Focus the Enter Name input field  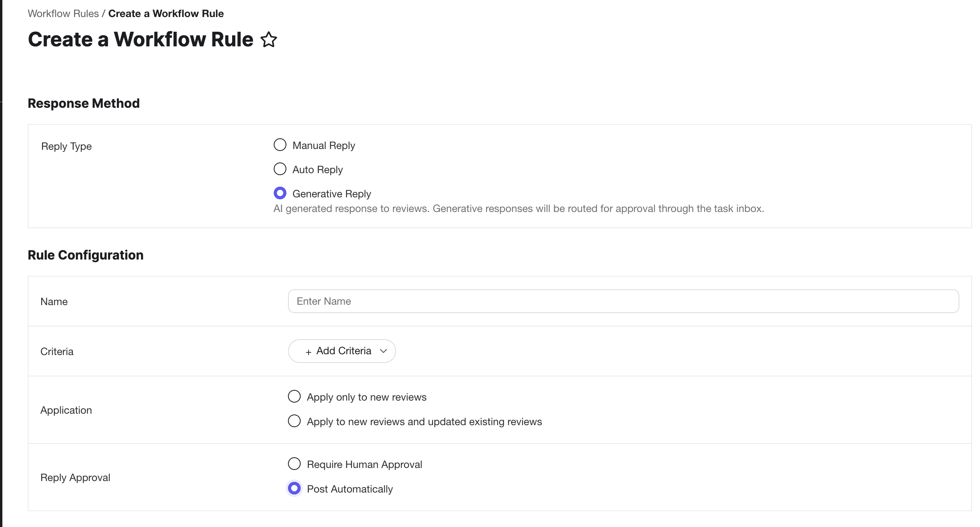623,301
